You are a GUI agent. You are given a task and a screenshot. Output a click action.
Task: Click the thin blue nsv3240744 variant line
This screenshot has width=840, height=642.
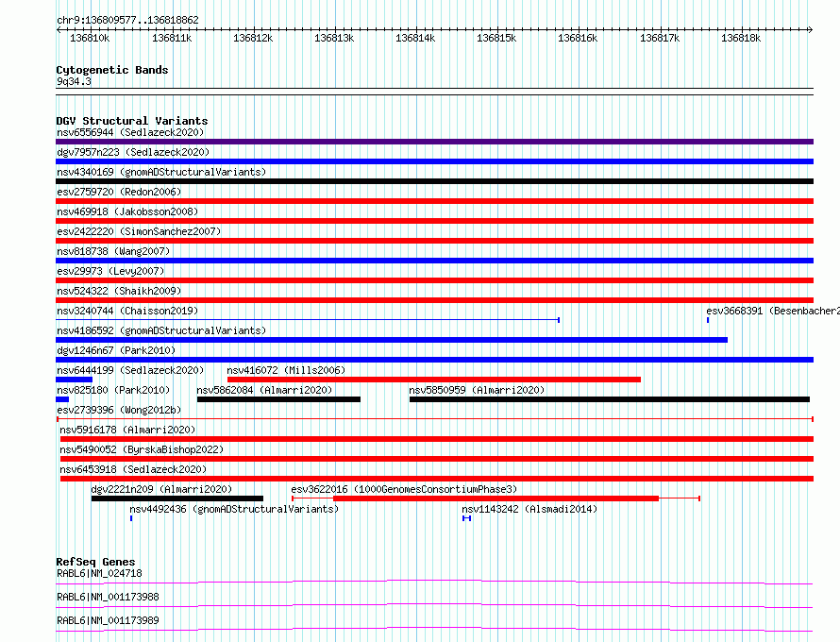click(x=308, y=320)
